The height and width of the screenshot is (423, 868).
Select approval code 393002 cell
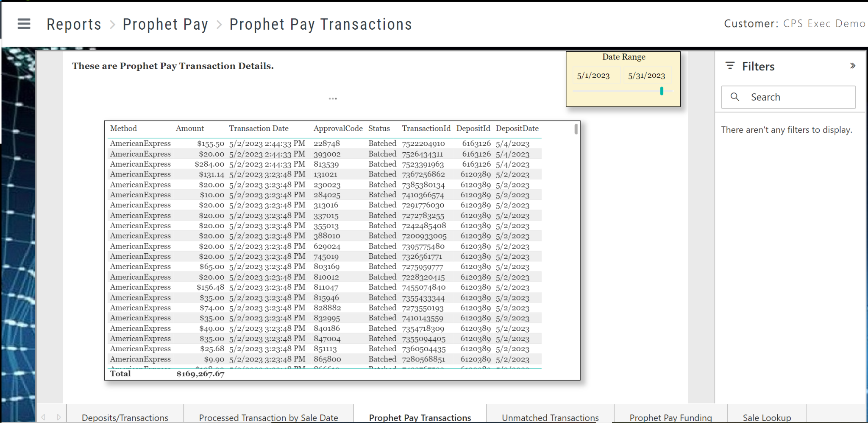pos(327,154)
